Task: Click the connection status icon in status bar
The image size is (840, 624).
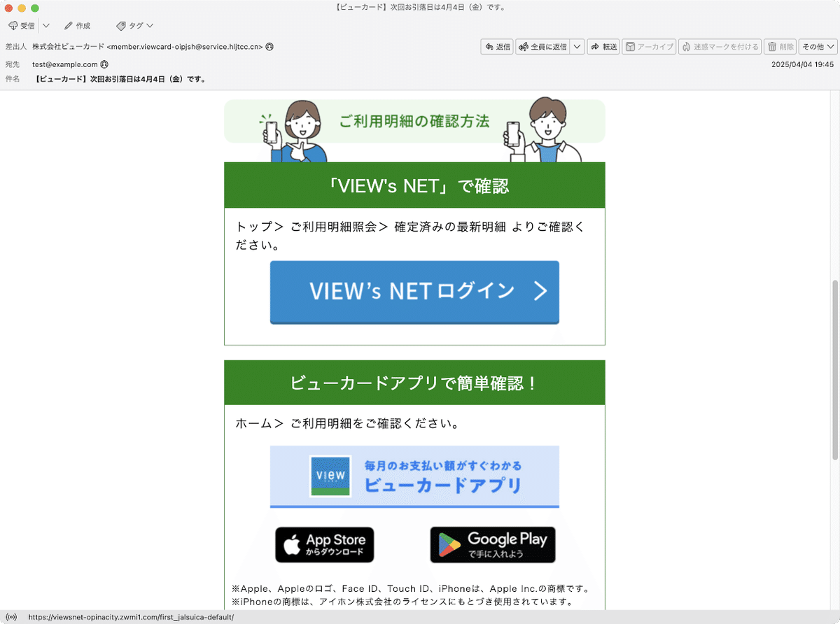Action: 10,618
